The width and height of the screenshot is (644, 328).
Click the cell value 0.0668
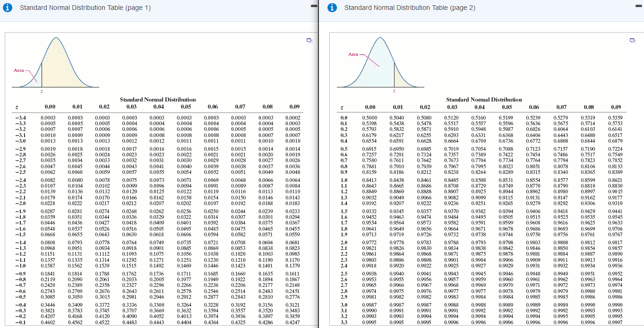[x=48, y=234]
